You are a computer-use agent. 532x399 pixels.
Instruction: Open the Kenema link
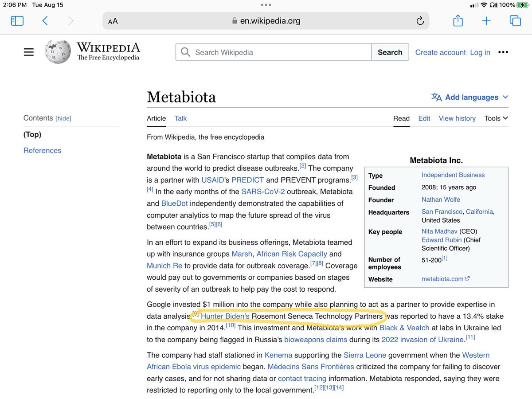point(278,355)
